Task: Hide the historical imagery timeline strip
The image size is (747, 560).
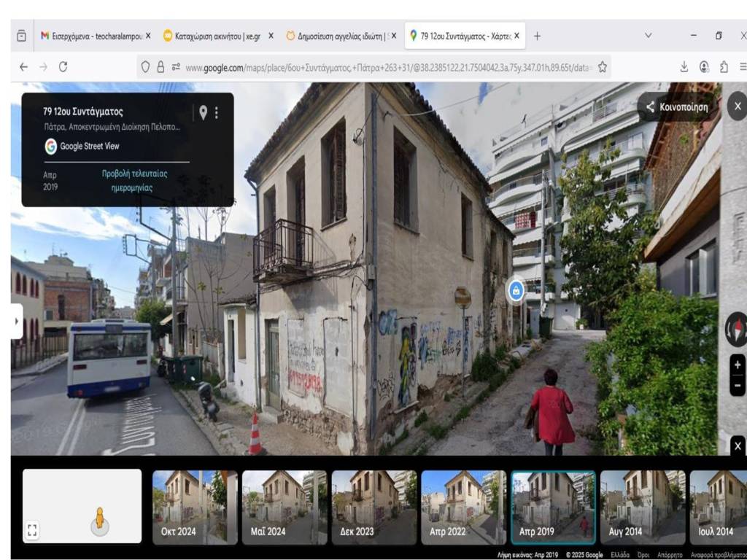Action: click(737, 446)
